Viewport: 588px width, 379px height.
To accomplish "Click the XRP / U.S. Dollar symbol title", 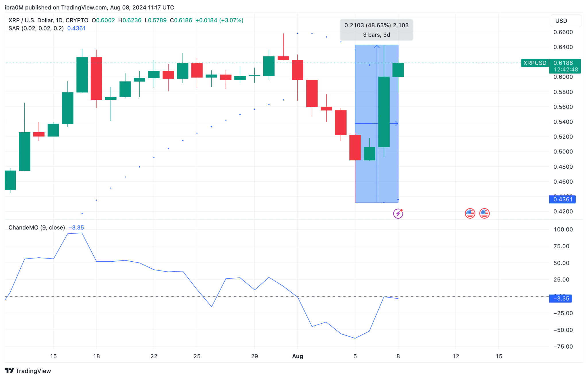I will [49, 20].
